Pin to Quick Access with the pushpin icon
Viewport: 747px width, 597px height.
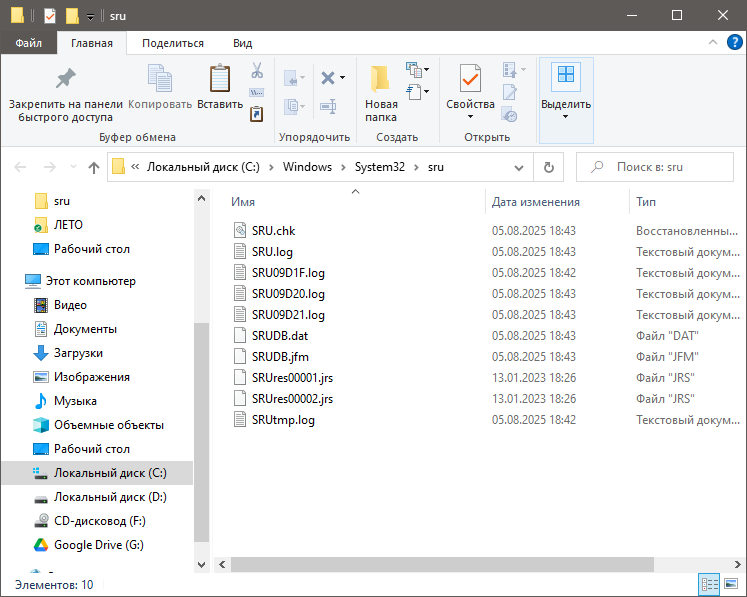(x=65, y=79)
